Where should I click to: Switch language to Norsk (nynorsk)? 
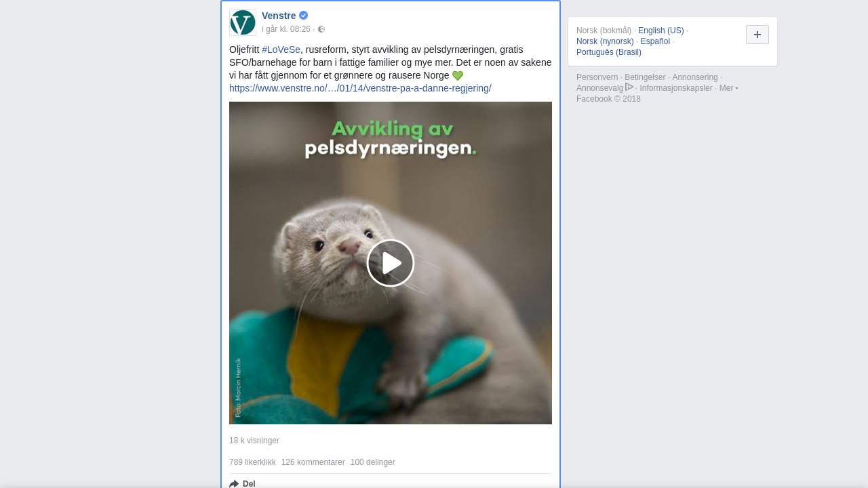(605, 41)
